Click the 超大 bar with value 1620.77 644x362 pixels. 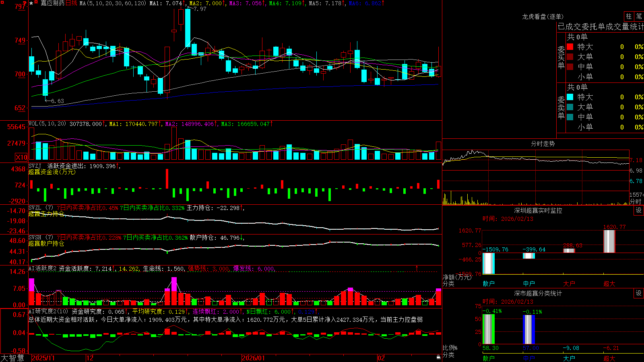point(609,241)
